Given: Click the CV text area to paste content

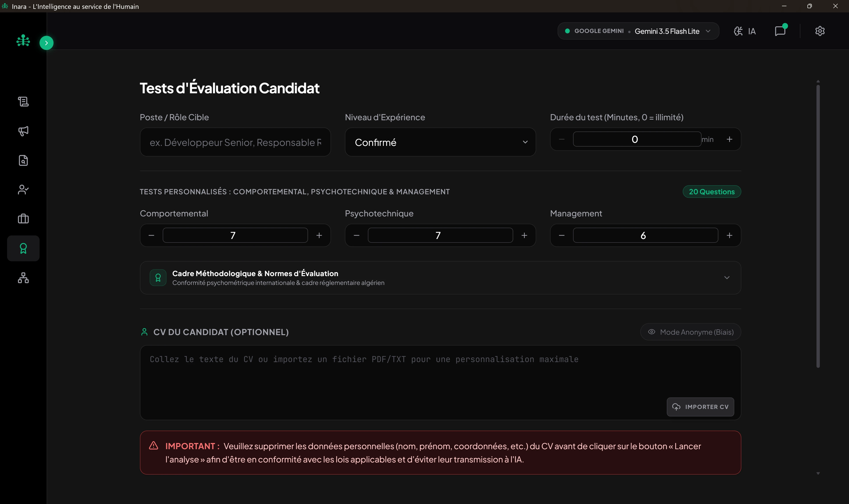Looking at the screenshot, I should tap(440, 382).
